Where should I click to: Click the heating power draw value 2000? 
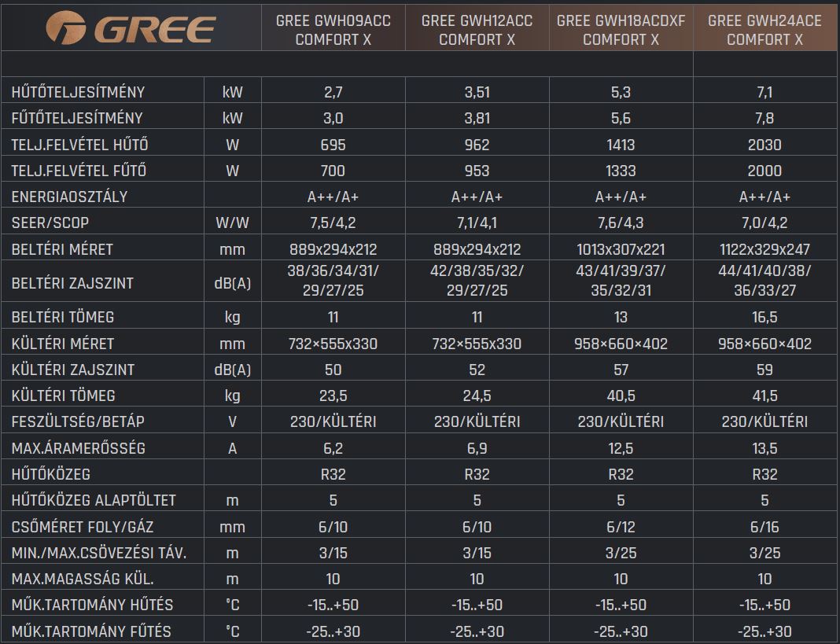[764, 171]
